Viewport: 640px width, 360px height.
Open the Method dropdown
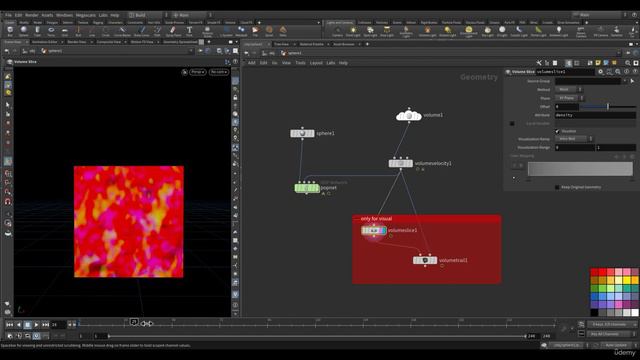(569, 89)
